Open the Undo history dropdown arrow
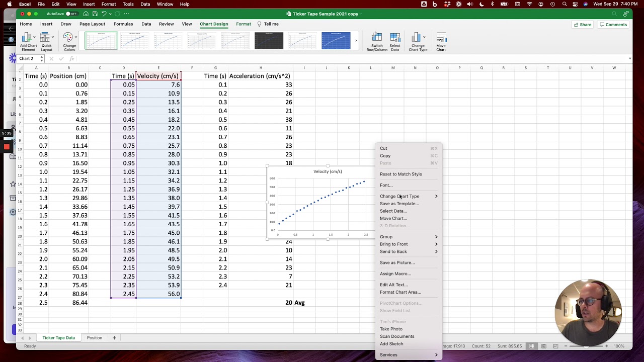644x362 pixels. (x=110, y=14)
